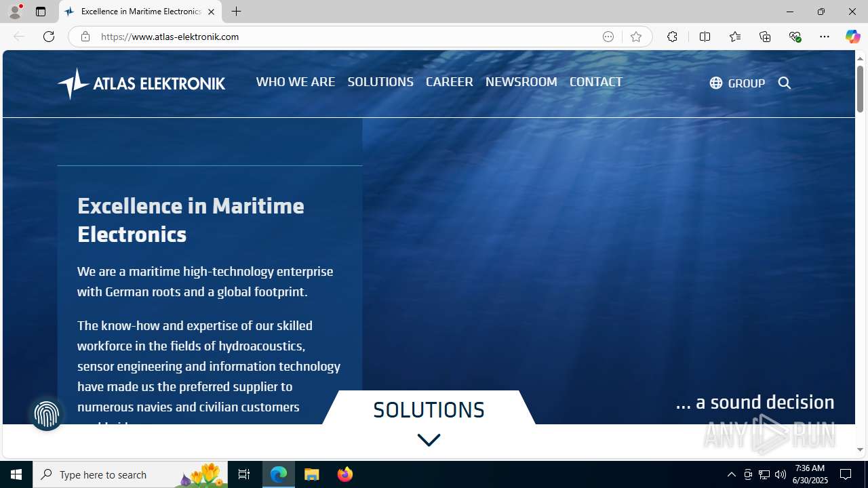Open NEWSROOM menu item
This screenshot has width=868, height=488.
(x=521, y=81)
